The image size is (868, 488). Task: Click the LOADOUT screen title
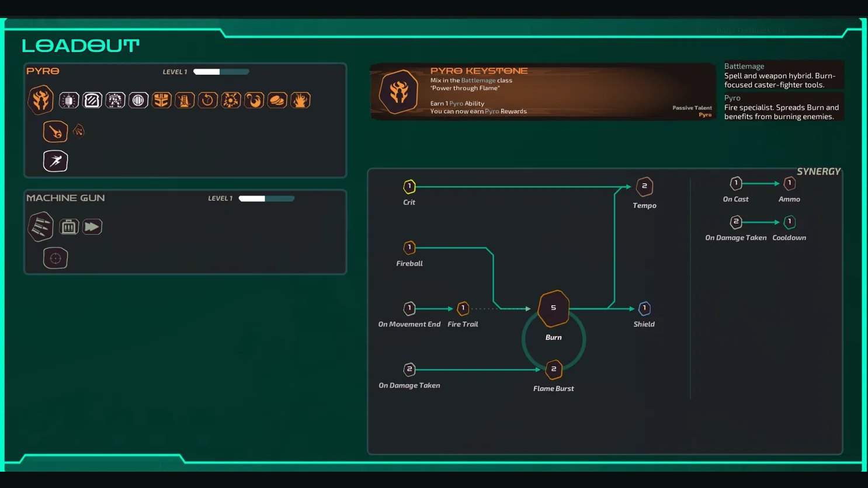81,46
